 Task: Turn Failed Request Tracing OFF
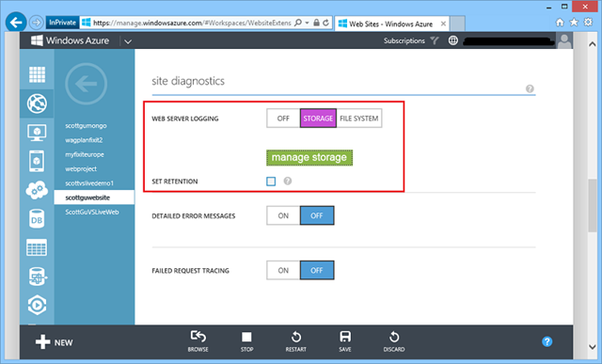click(x=317, y=270)
